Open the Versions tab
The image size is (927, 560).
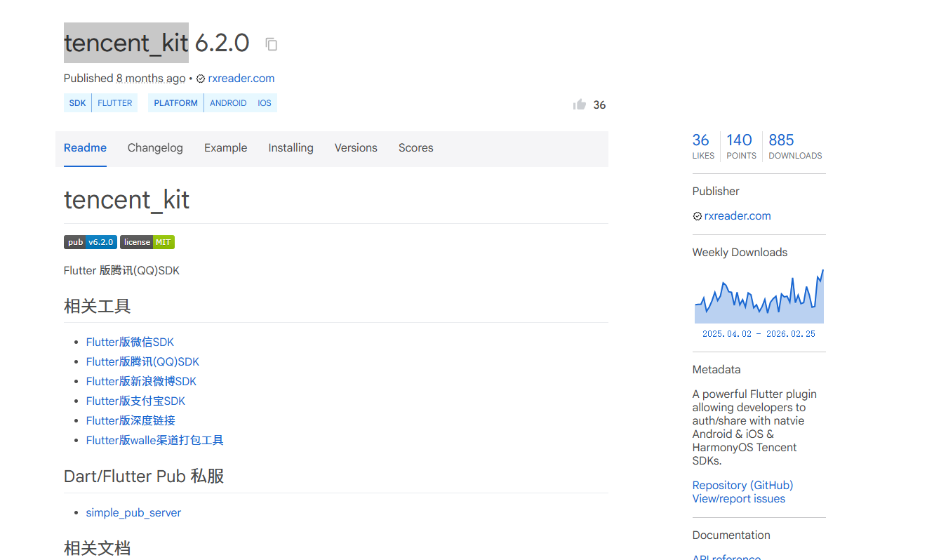click(x=356, y=148)
